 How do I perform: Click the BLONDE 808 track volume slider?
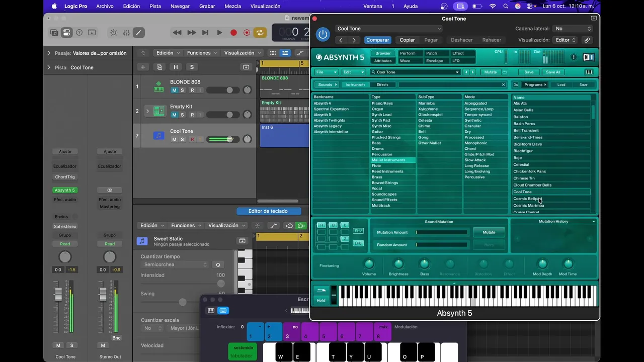(x=222, y=90)
